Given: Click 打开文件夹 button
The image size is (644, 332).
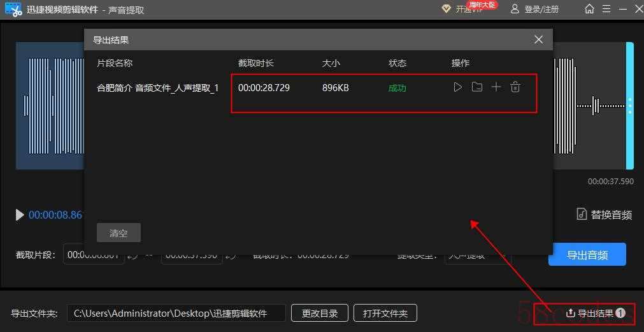Looking at the screenshot, I should point(385,313).
